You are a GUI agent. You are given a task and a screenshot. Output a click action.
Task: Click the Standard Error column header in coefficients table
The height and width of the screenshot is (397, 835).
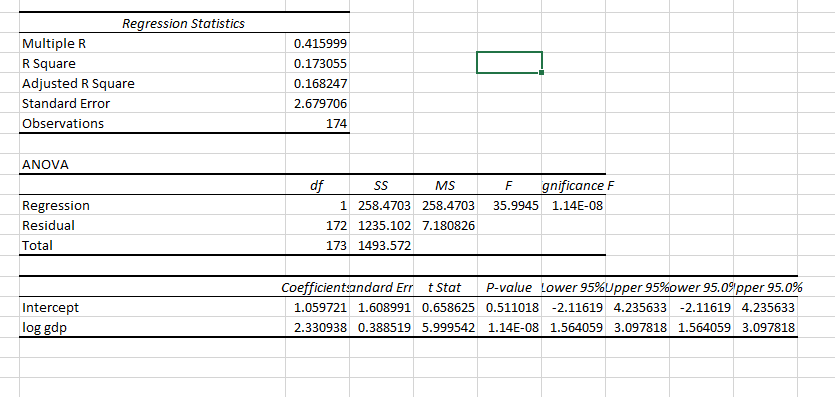coord(381,288)
